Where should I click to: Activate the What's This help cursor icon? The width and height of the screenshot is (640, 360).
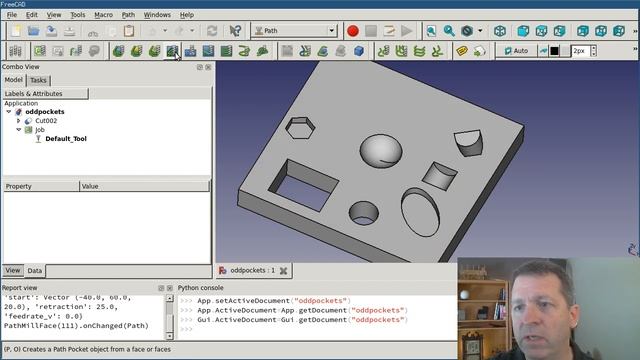[x=235, y=31]
